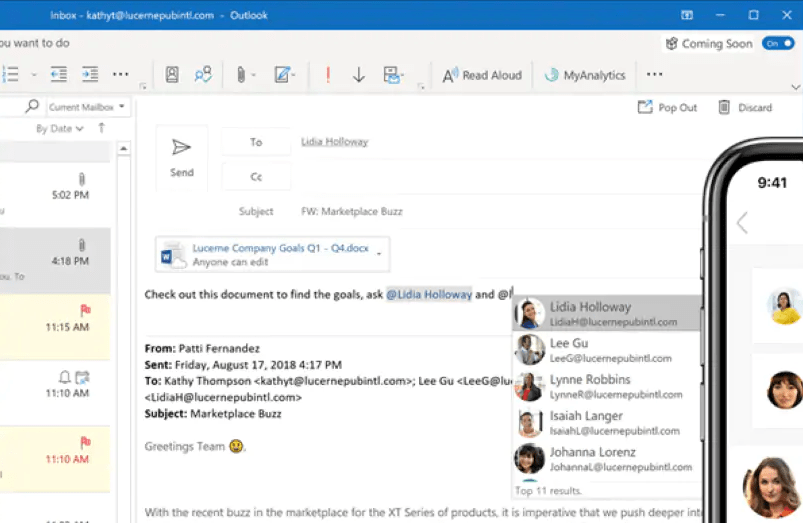Click the Check Names icon
Image resolution: width=803 pixels, height=523 pixels.
(203, 75)
